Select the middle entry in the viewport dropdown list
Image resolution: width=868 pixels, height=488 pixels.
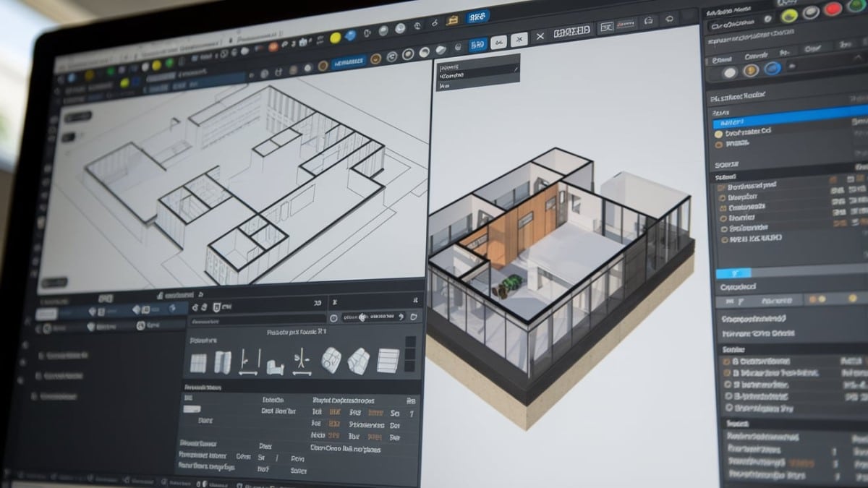point(452,75)
